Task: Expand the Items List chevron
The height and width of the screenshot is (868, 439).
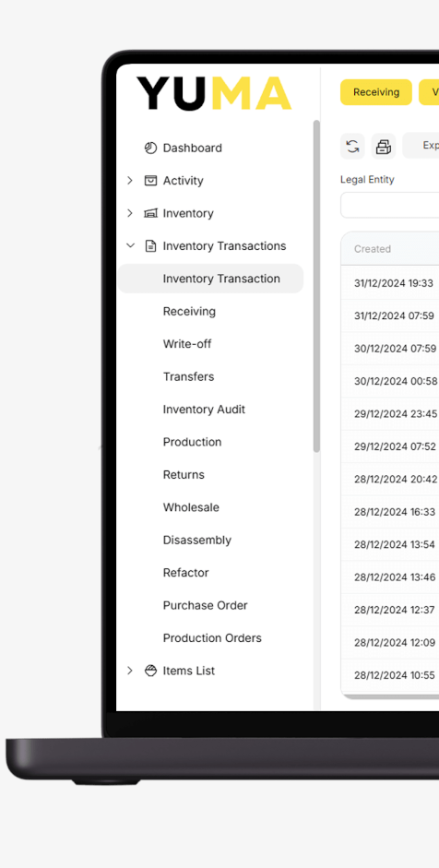Action: tap(130, 671)
